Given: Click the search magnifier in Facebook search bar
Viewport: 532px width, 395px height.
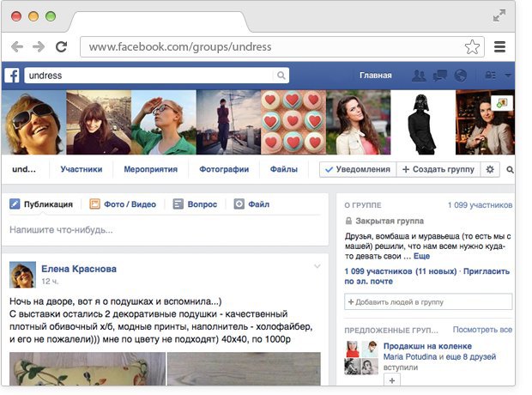Looking at the screenshot, I should coord(281,76).
